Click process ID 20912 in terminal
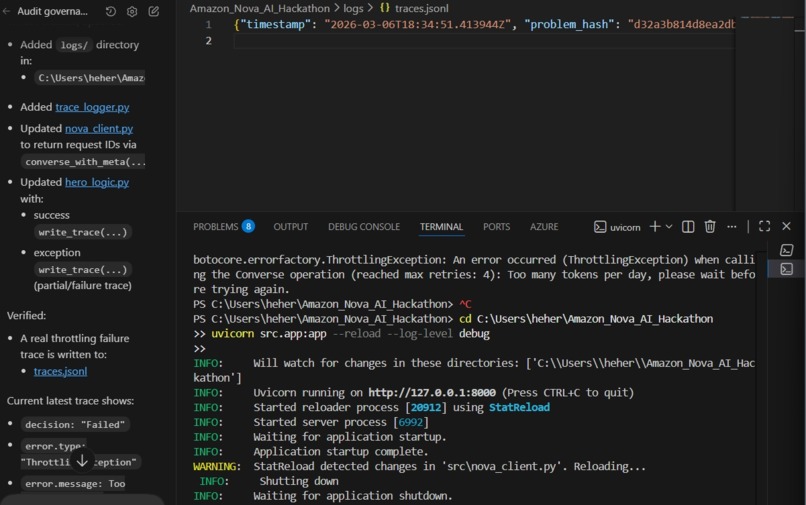The image size is (806, 505). pyautogui.click(x=426, y=407)
